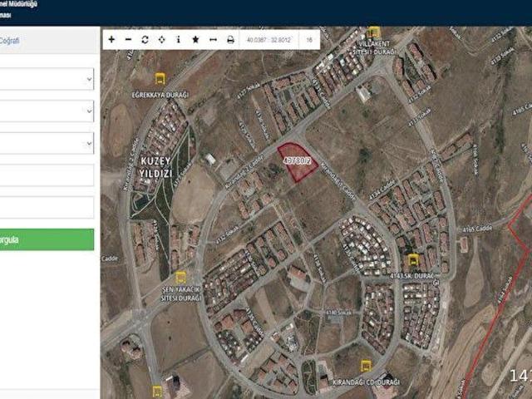532x399 pixels.
Task: Activate the crosshair locate tool
Action: (161, 39)
